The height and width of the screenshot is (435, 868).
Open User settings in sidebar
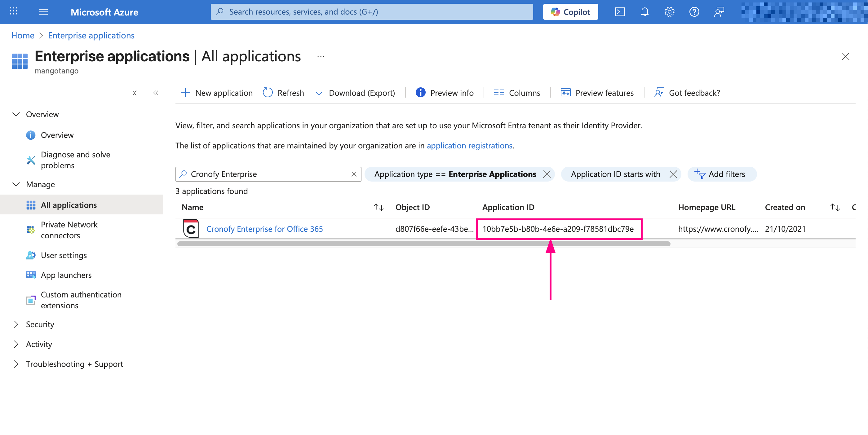click(64, 255)
